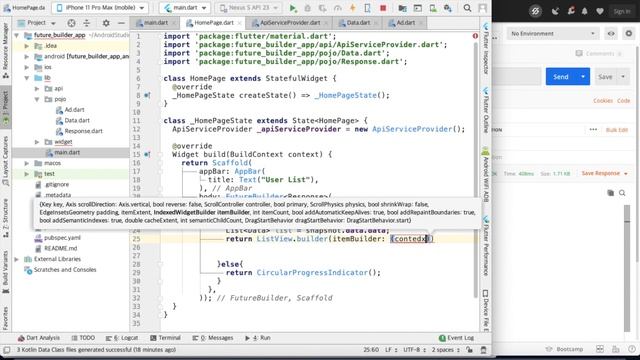Open Nexus 5 API 23 device dropdown
The width and height of the screenshot is (640, 360).
click(x=249, y=8)
